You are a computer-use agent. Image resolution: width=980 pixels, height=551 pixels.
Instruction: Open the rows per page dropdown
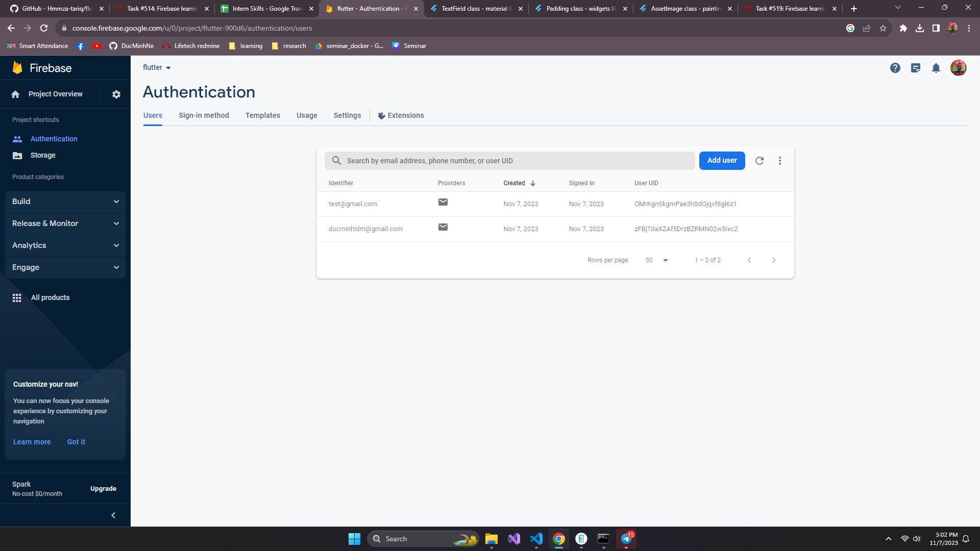[x=657, y=260]
